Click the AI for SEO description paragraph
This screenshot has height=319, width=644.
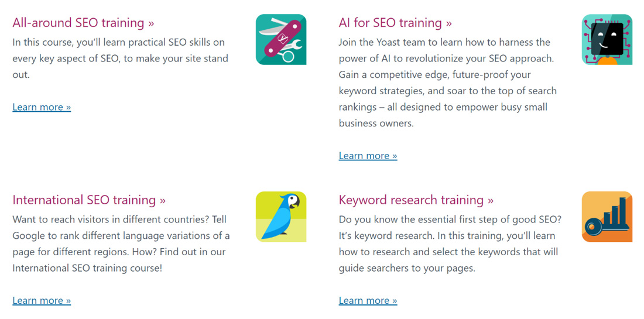click(x=448, y=83)
